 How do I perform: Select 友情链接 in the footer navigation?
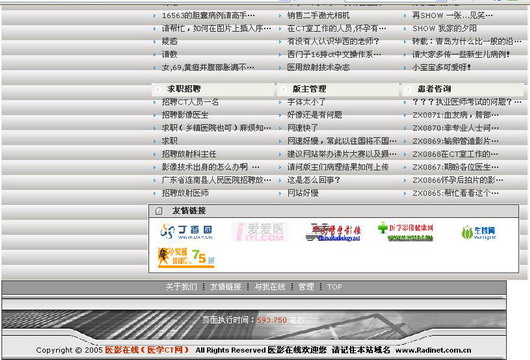pos(225,287)
